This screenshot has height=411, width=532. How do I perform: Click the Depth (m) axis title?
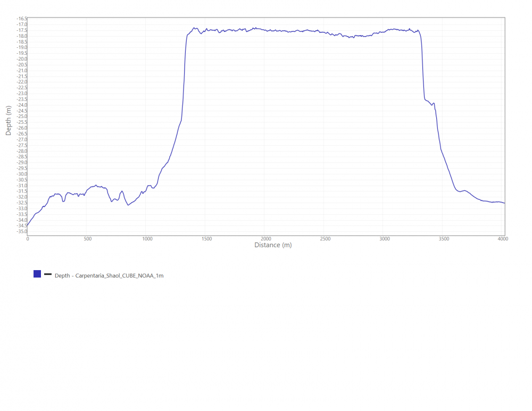coord(9,121)
